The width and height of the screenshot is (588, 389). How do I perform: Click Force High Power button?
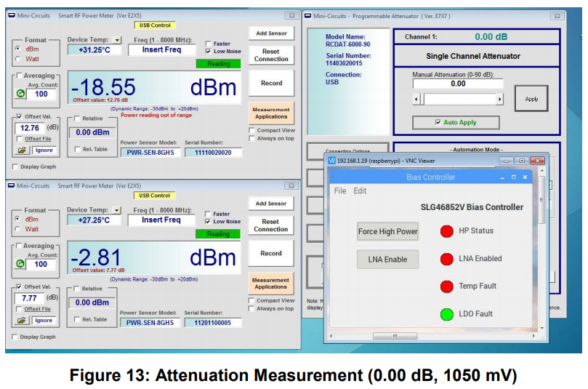click(x=387, y=231)
